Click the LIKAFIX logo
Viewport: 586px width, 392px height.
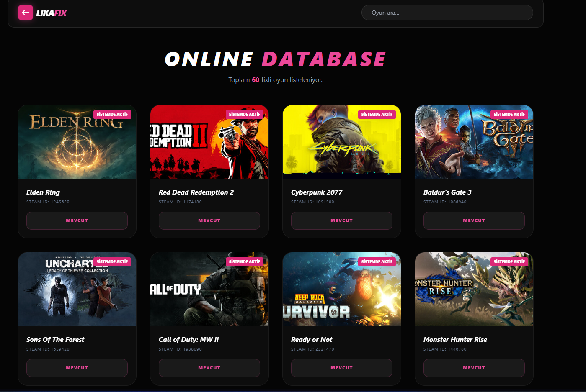(x=52, y=13)
